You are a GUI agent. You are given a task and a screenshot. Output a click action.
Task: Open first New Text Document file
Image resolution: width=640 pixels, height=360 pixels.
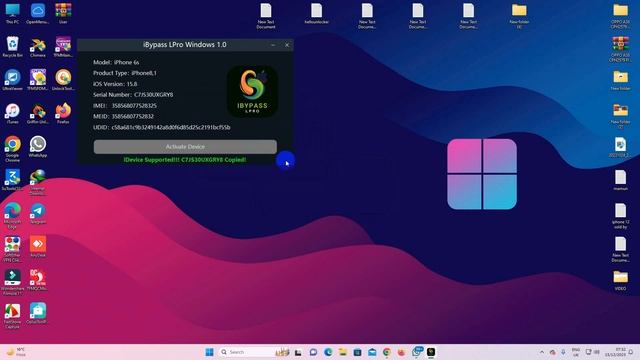click(266, 16)
